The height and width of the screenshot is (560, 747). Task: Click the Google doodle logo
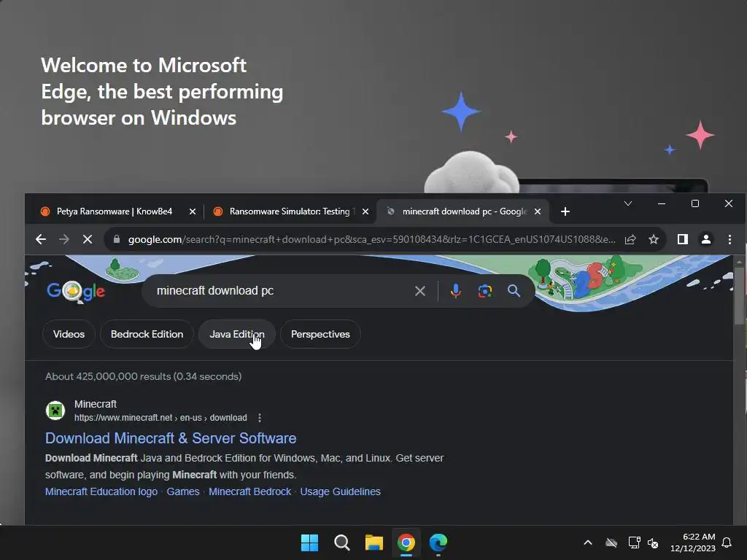tap(76, 291)
